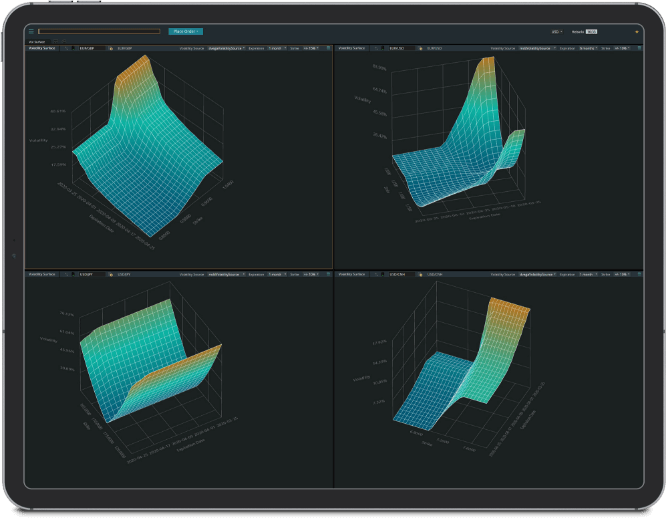
Task: Open the hamburger menu in top bar
Action: (31, 31)
